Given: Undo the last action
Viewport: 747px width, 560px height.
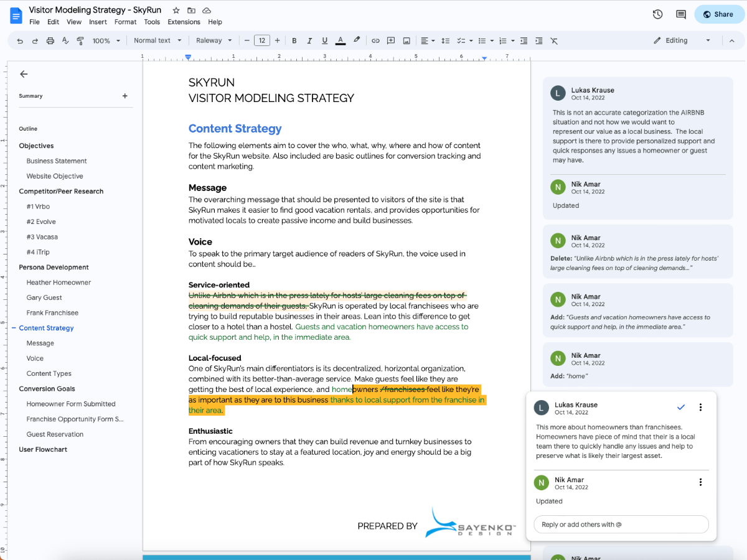Looking at the screenshot, I should 20,40.
